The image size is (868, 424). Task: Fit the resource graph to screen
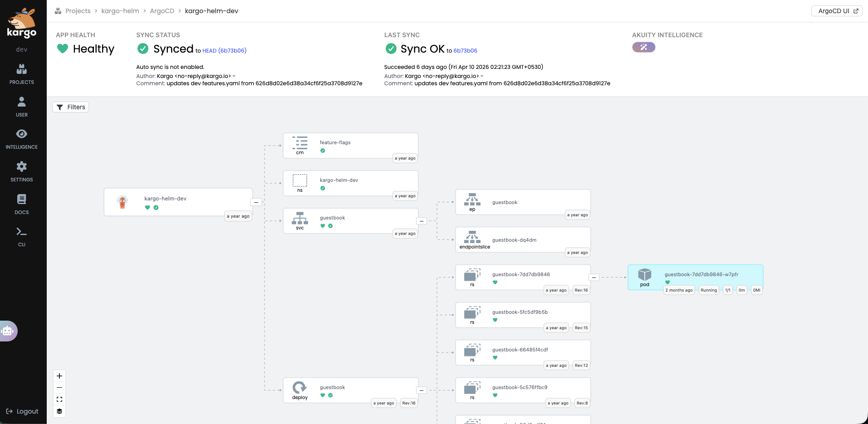[x=59, y=400]
